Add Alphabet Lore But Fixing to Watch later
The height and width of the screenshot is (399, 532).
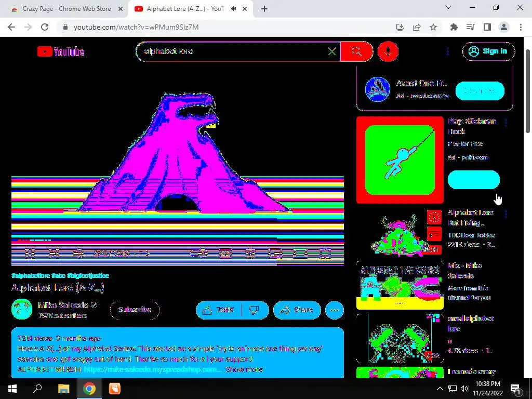(x=434, y=218)
